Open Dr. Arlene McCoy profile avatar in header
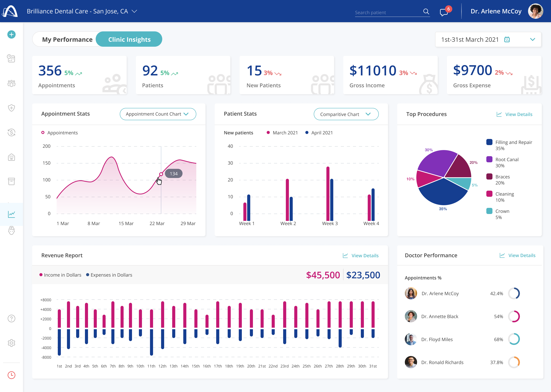The image size is (551, 392). [x=535, y=11]
